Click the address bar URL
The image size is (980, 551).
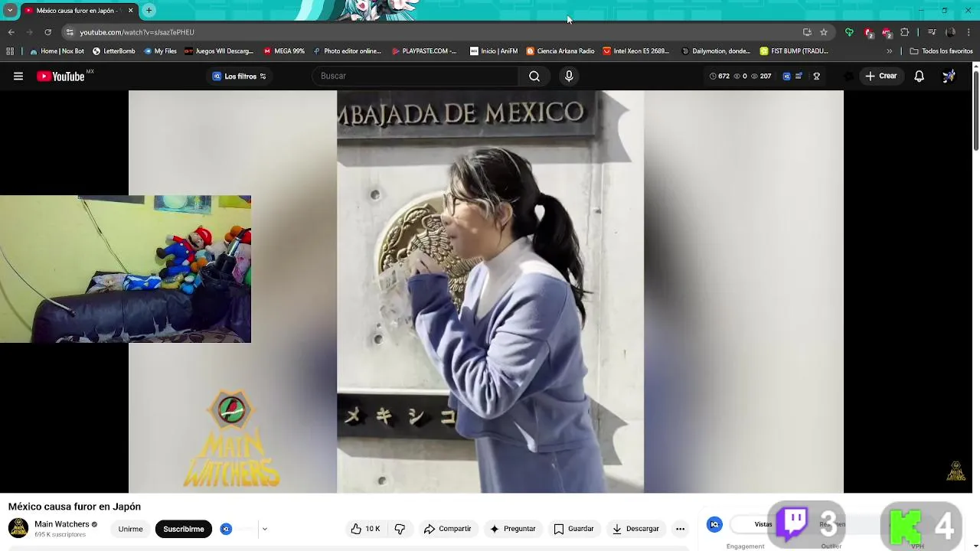pyautogui.click(x=137, y=32)
